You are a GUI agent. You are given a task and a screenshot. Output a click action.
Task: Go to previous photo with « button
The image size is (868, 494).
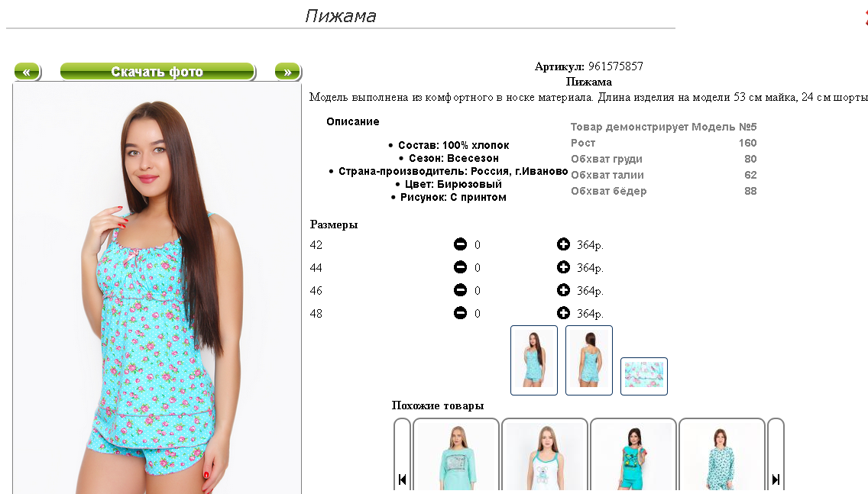[x=28, y=71]
